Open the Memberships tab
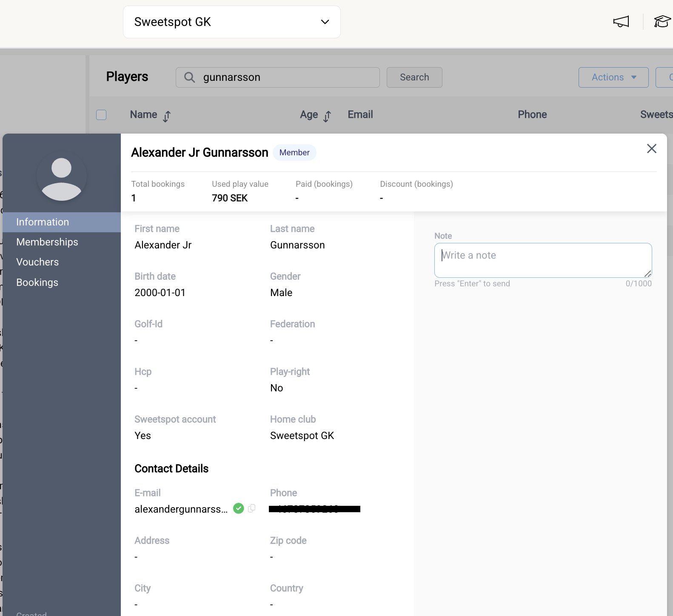 tap(47, 242)
